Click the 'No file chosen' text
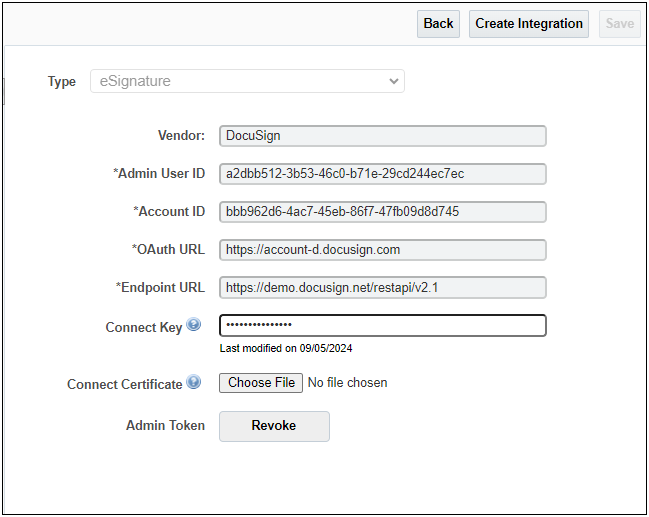Screen dimensions: 649x517 tap(348, 383)
